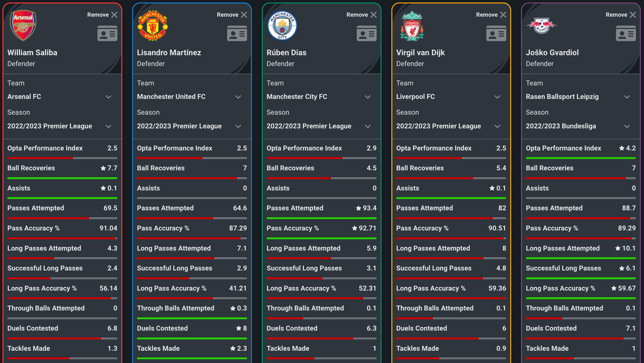This screenshot has height=363, width=644.
Task: Click the Liverpool crest on van Dijk's card
Action: pyautogui.click(x=412, y=26)
